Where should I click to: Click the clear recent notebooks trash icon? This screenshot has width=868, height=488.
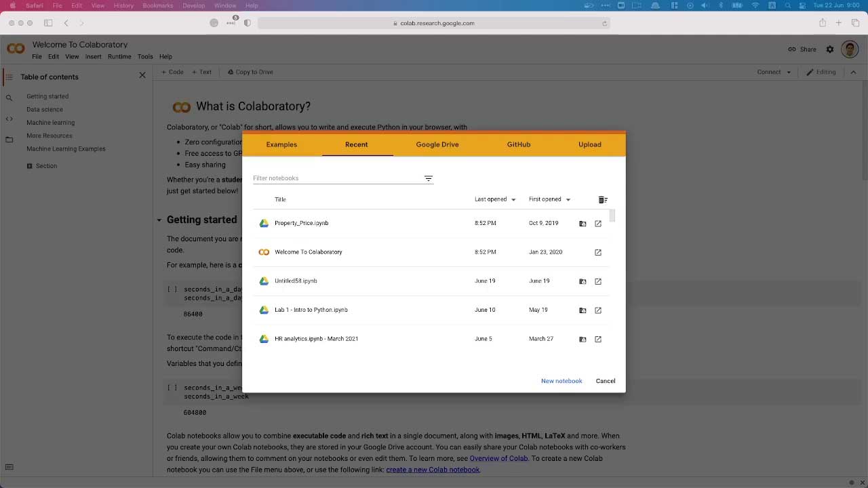coord(603,200)
